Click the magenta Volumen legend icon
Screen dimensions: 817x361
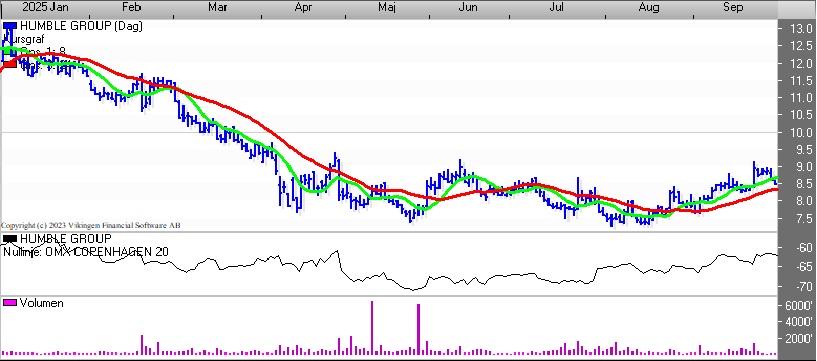(x=10, y=303)
